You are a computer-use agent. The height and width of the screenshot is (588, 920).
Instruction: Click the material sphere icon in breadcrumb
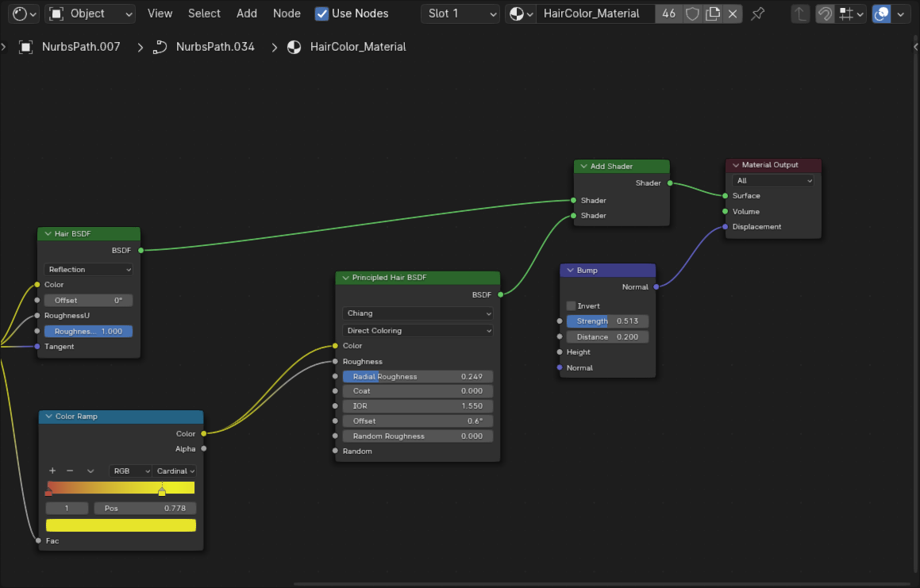click(294, 47)
